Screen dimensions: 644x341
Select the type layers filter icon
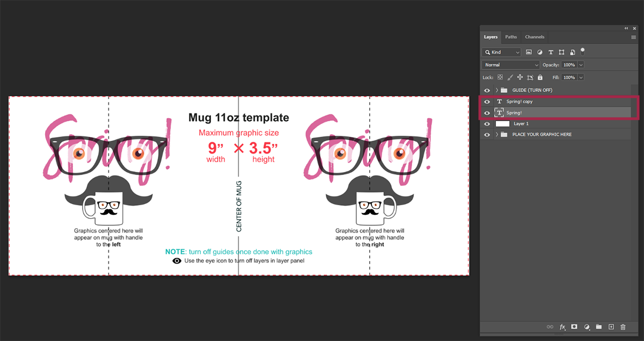click(550, 52)
